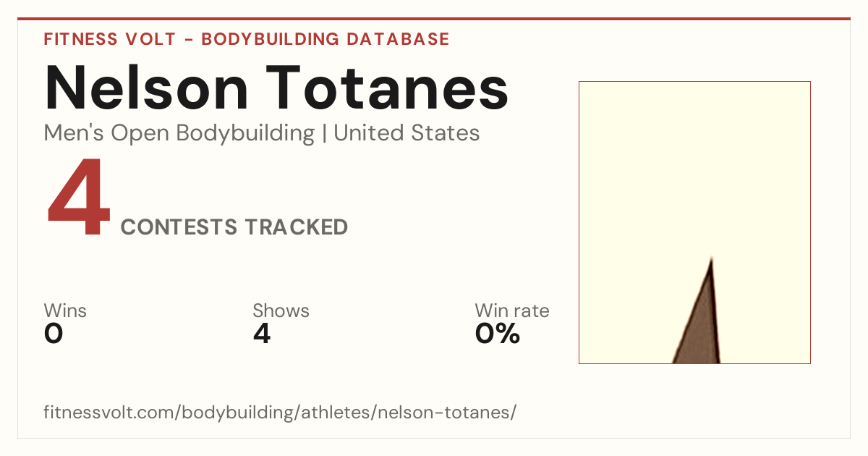Image resolution: width=868 pixels, height=456 pixels.
Task: Open the fitnessvolt.com athlete URL at the bottom
Action: pos(281,413)
